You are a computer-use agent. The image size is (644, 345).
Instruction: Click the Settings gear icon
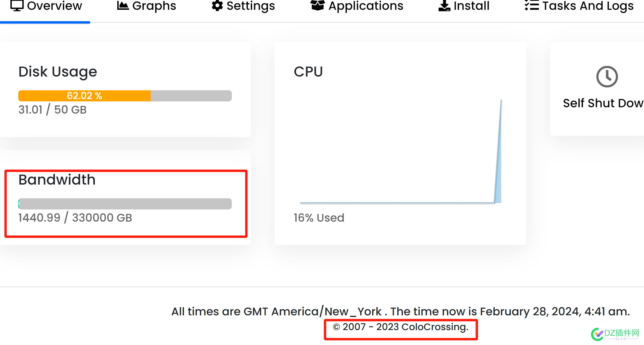click(217, 5)
